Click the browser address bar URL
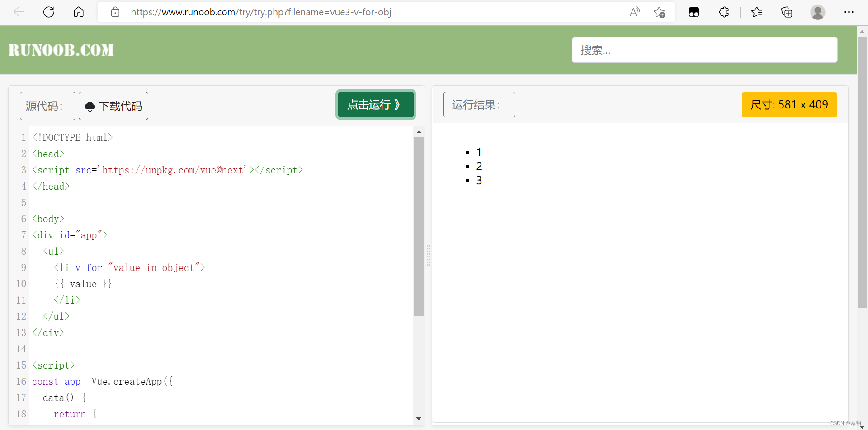 click(261, 12)
